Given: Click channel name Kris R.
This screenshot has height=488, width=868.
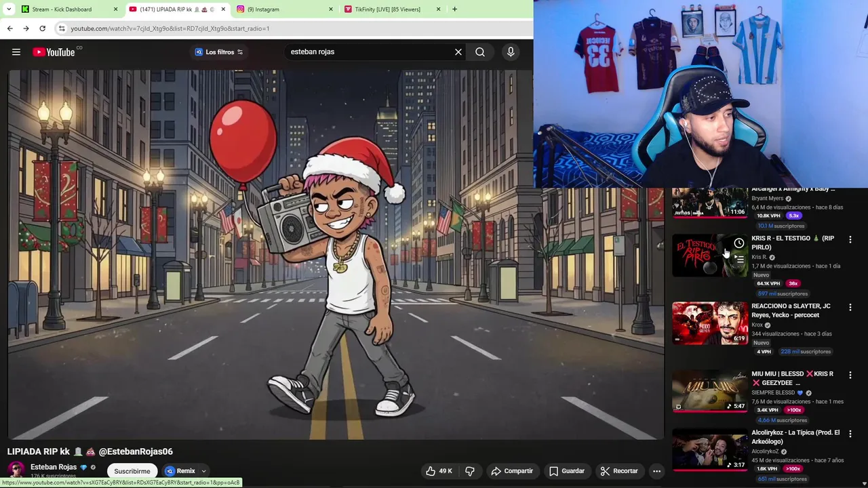Looking at the screenshot, I should pyautogui.click(x=759, y=258).
